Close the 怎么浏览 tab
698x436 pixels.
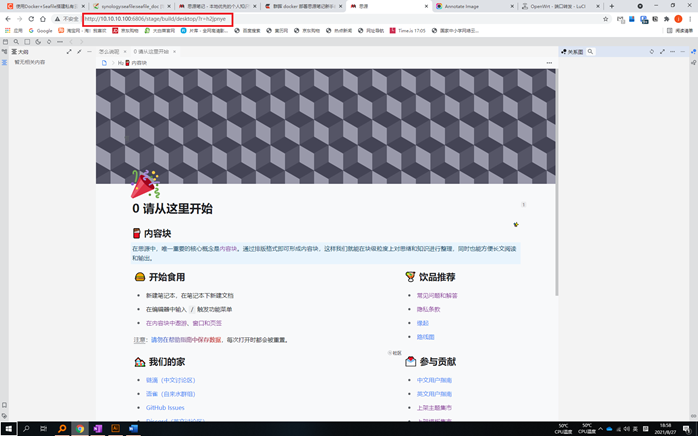click(x=125, y=52)
